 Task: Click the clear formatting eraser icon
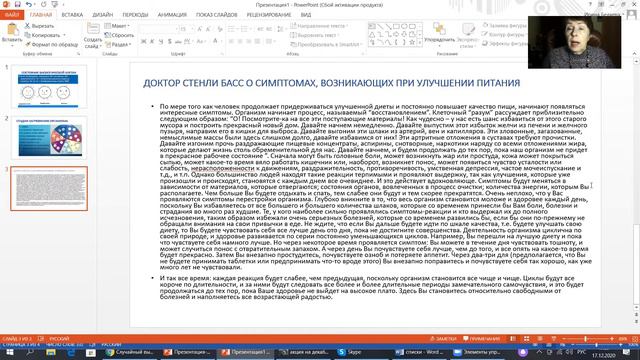click(x=220, y=29)
